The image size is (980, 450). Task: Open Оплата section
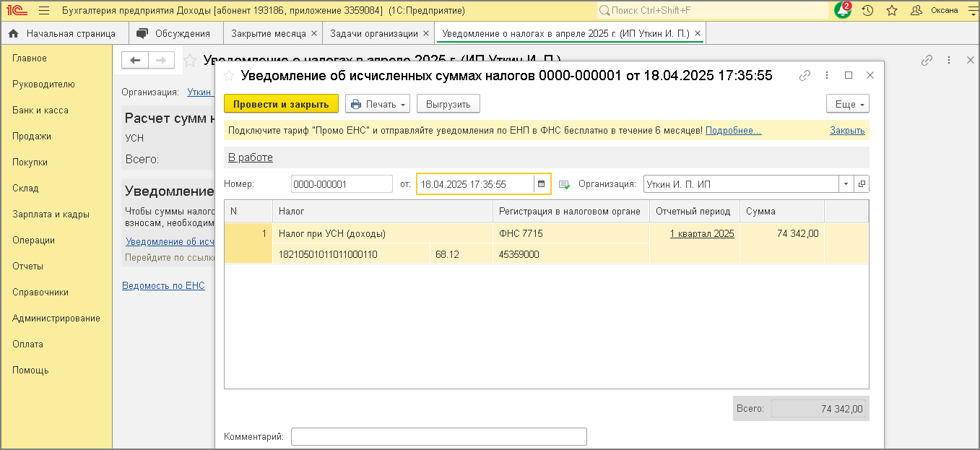(27, 345)
